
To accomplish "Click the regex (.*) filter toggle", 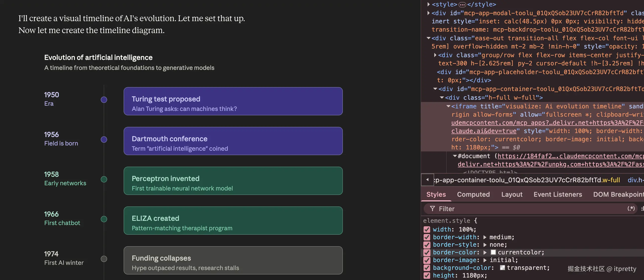I will [x=631, y=208].
